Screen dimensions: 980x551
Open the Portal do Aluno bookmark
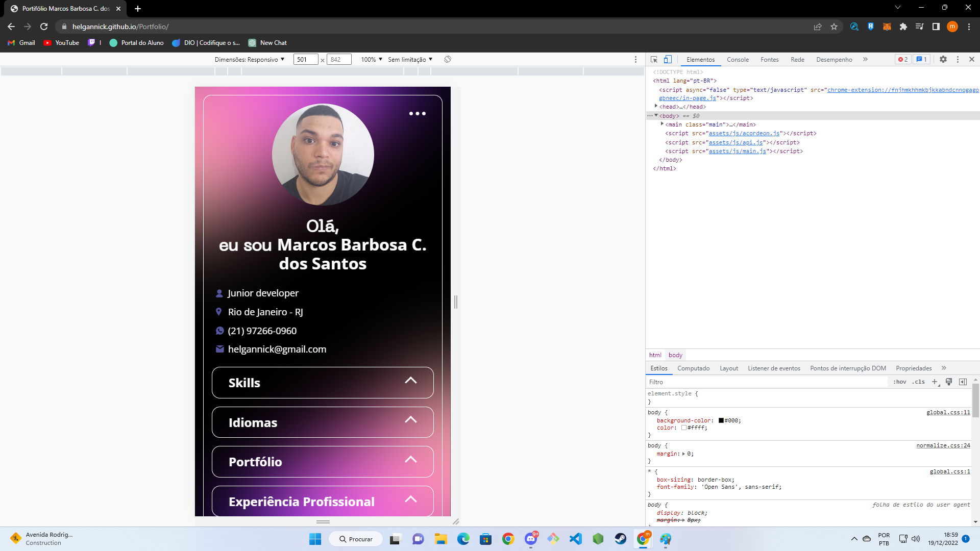point(136,43)
